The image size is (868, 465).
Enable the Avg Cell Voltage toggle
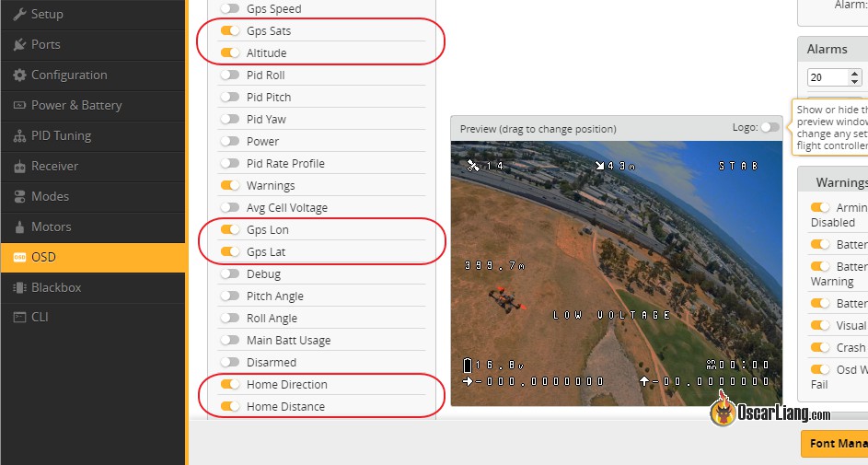pyautogui.click(x=230, y=208)
